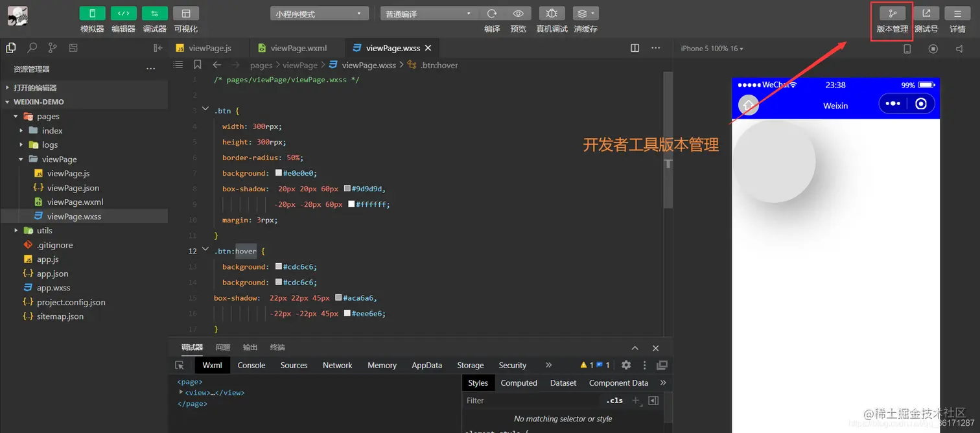980x433 pixels.
Task: Expand the index folder
Action: pos(21,131)
